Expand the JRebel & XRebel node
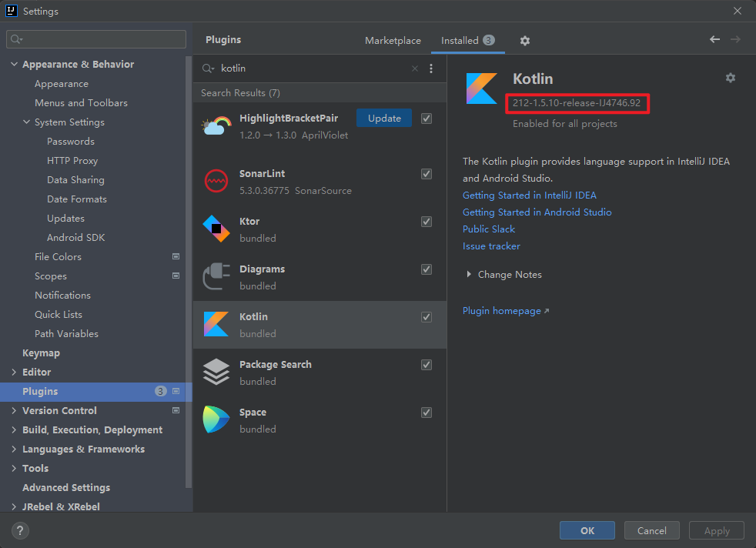 14,506
